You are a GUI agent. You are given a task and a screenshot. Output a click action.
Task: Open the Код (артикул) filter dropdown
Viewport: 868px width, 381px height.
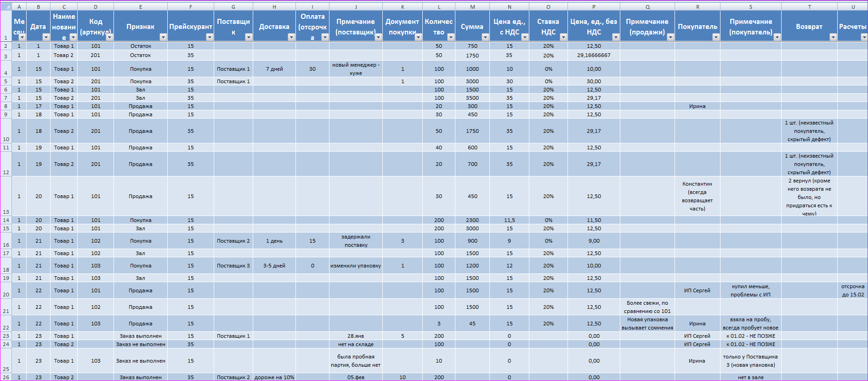click(109, 37)
